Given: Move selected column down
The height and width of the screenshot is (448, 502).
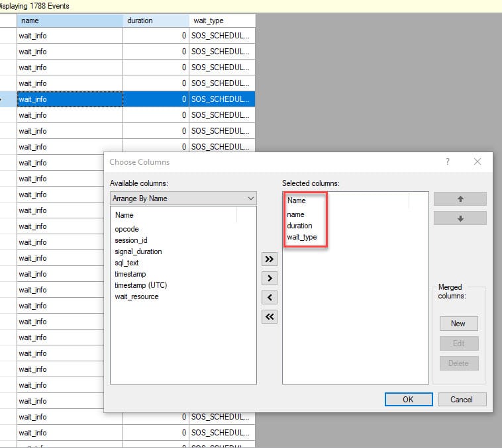Looking at the screenshot, I should (460, 218).
